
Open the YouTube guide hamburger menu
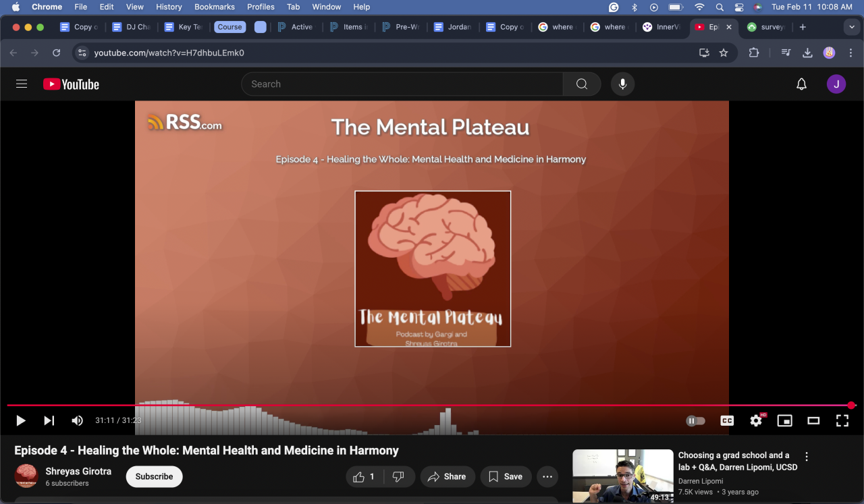22,84
